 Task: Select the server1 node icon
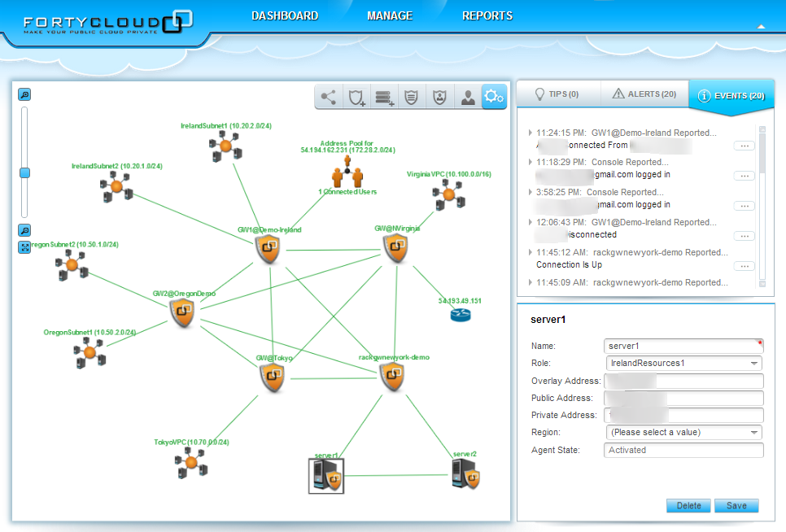325,476
